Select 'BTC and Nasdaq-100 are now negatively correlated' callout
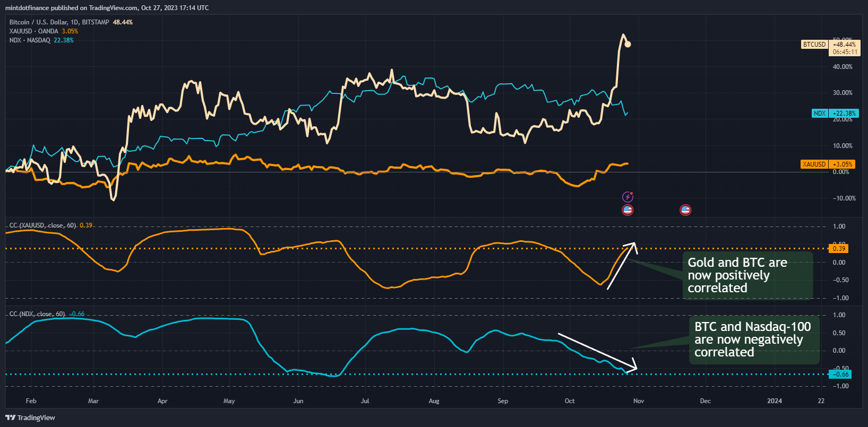Viewport: 868px width, 427px height. [x=754, y=339]
